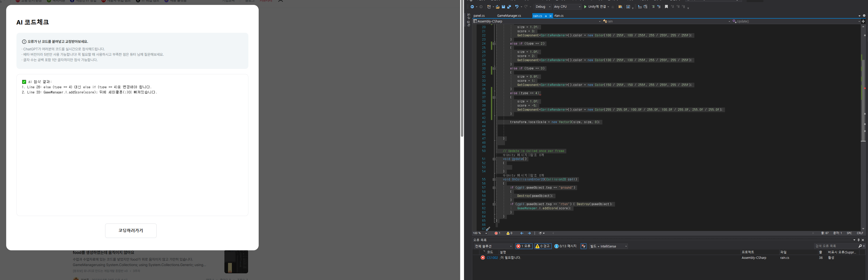Screen dimensions: 868x280
Task: Click the code thumbnail image in the forum post
Action: point(236,261)
